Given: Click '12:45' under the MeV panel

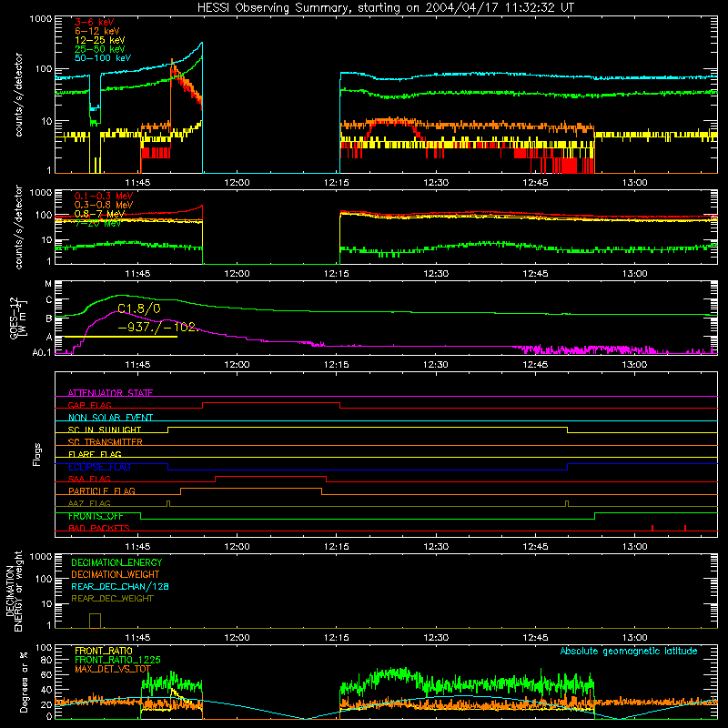Looking at the screenshot, I should 535,274.
